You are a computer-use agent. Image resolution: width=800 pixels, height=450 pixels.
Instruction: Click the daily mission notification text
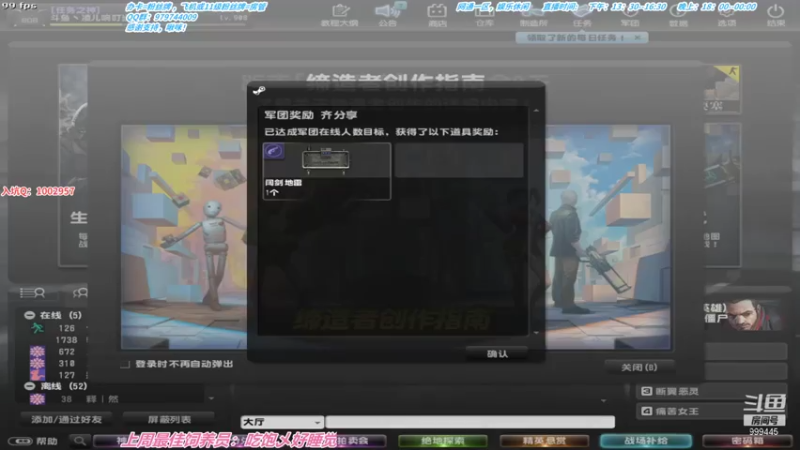click(575, 38)
